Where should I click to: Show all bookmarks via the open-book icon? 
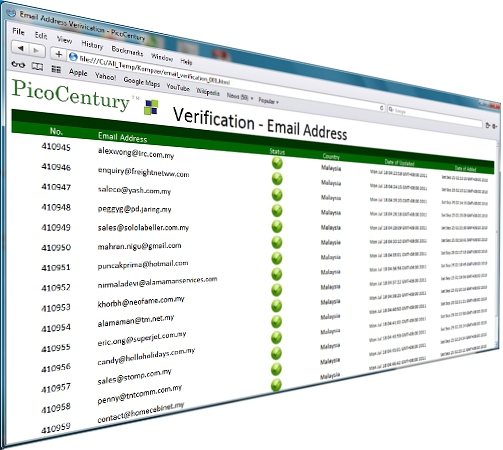(x=37, y=67)
